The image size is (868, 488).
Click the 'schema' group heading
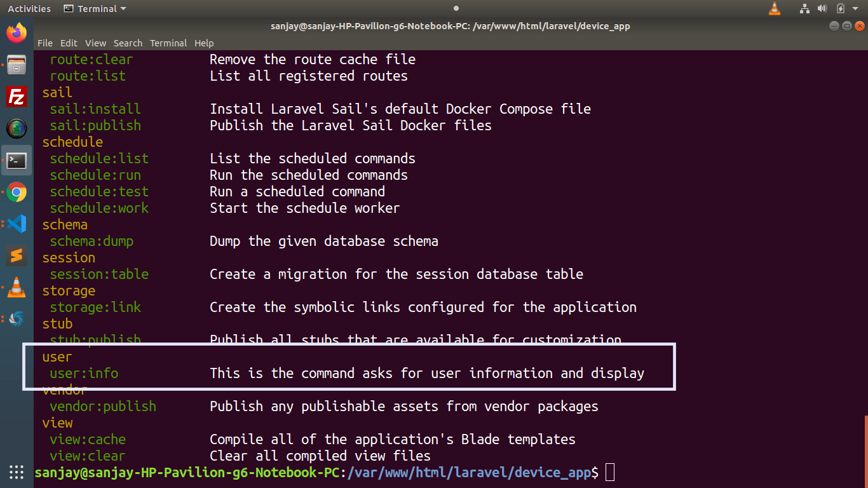point(65,225)
